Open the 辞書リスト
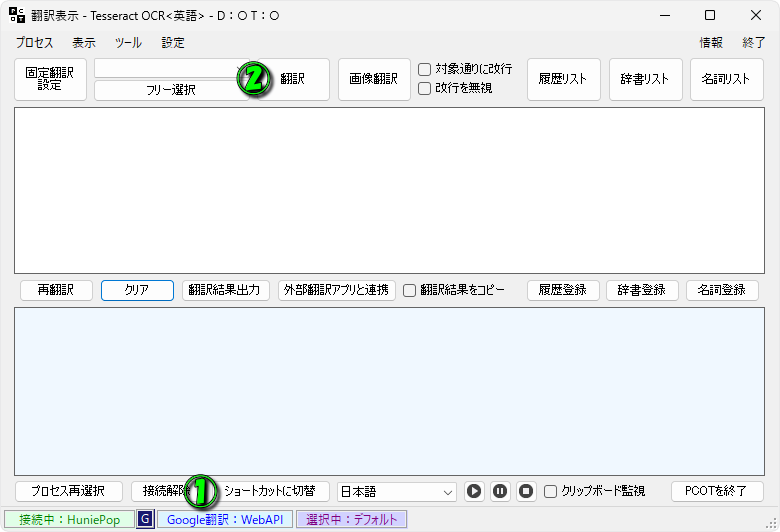This screenshot has height=532, width=780. (x=645, y=80)
